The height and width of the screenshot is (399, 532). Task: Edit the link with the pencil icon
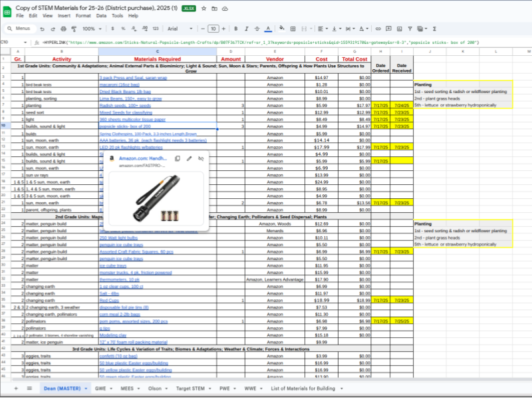[190, 158]
